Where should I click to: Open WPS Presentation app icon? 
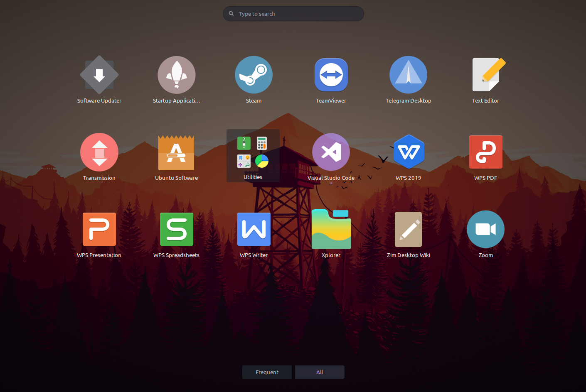99,229
